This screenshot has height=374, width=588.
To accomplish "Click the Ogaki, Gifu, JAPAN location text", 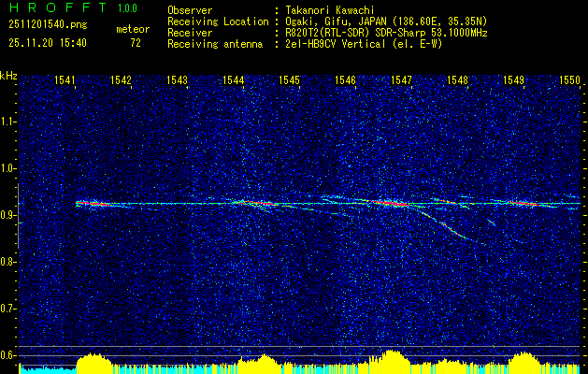I will pos(386,22).
